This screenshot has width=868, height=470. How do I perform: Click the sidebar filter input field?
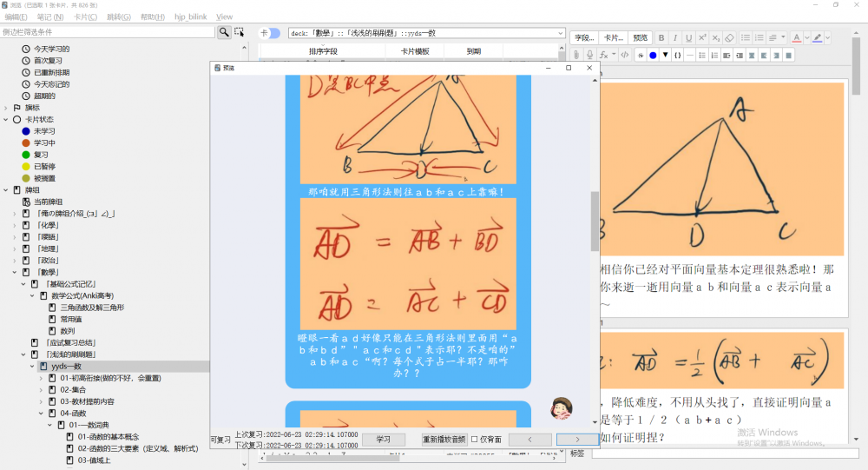coord(108,32)
